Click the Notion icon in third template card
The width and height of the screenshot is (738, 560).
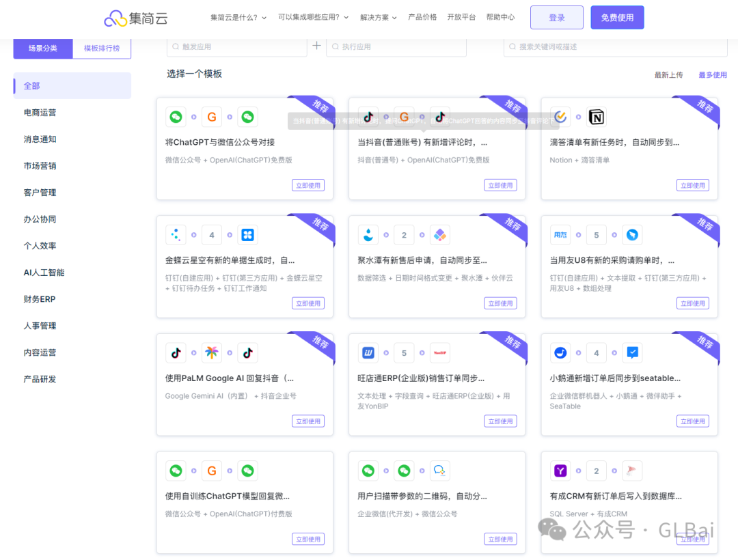pos(597,117)
